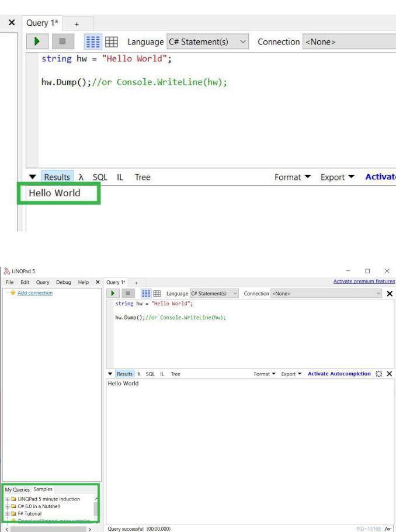Close the left panel with the X beside Help
Viewport: 396px width, 532px height.
(x=98, y=282)
